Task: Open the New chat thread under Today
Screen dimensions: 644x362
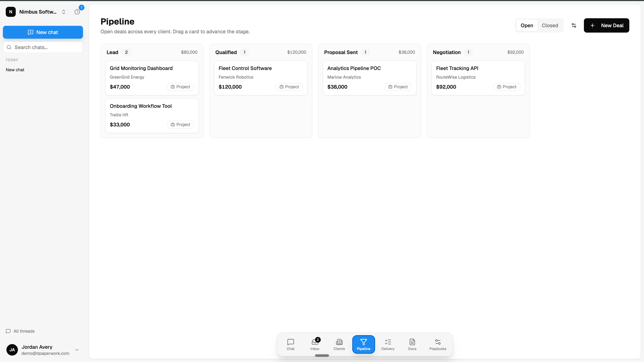Action: pos(15,70)
